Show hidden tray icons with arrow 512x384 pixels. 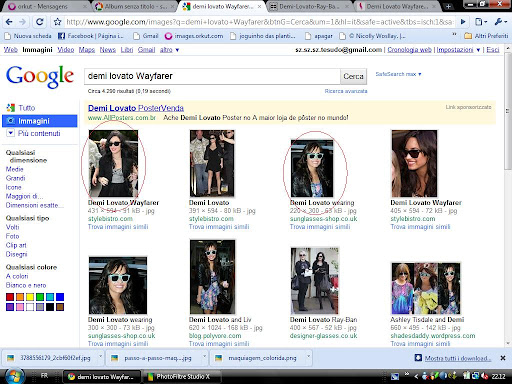pyautogui.click(x=416, y=377)
